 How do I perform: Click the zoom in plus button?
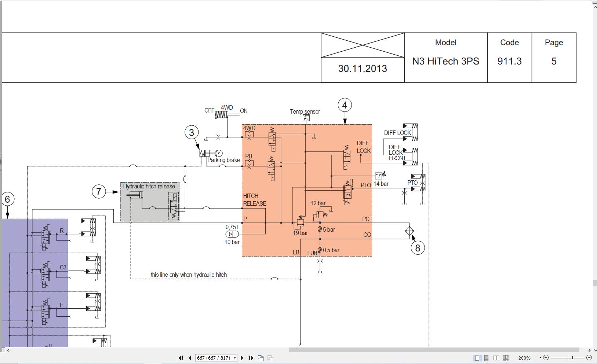(589, 358)
